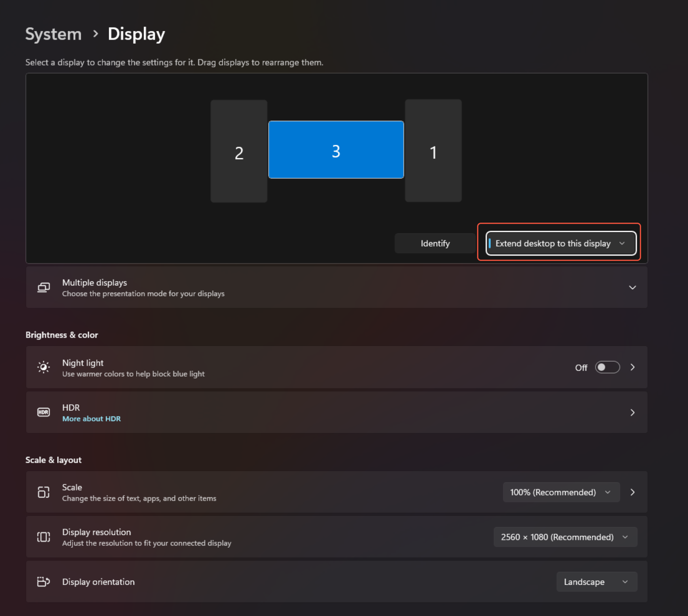Click the Display orientation icon

tap(43, 582)
